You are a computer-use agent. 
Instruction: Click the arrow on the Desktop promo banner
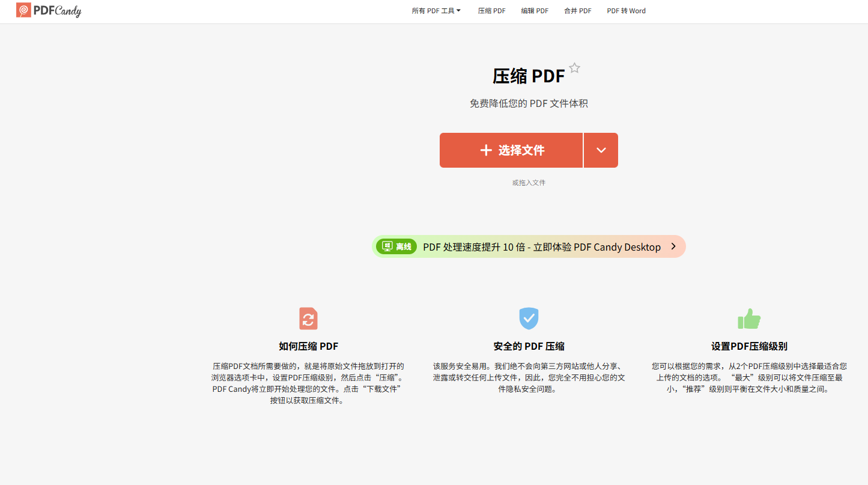coord(673,246)
